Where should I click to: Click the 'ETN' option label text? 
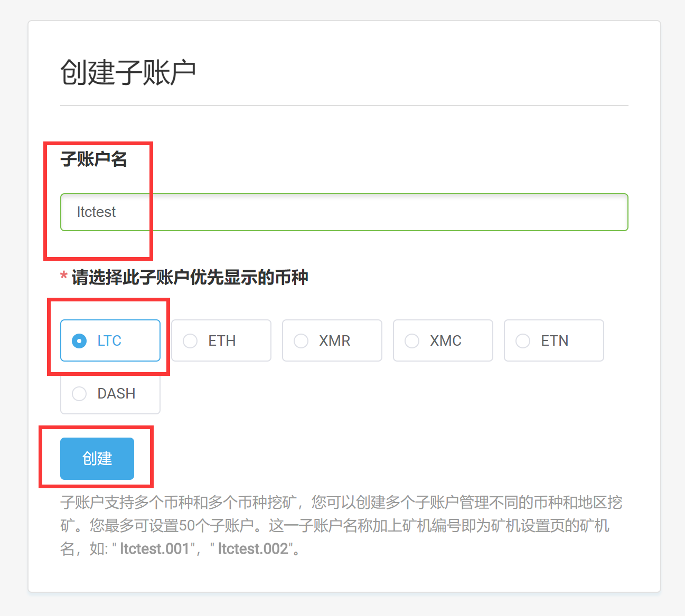[555, 341]
